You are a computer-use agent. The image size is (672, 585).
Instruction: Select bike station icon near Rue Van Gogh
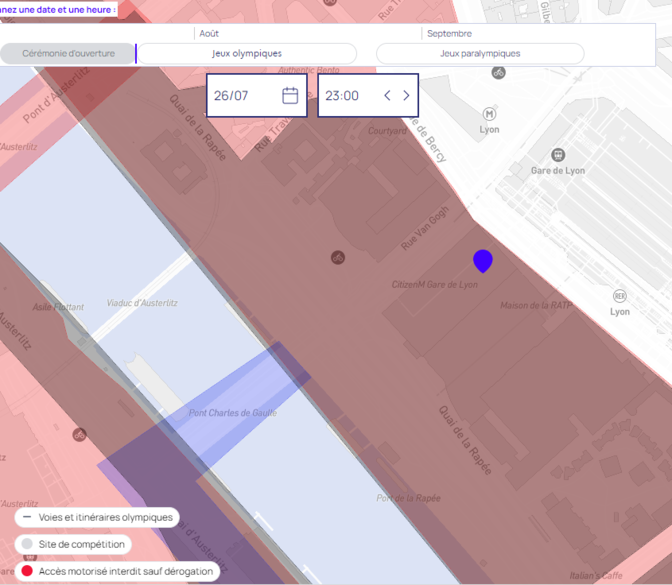click(x=338, y=258)
